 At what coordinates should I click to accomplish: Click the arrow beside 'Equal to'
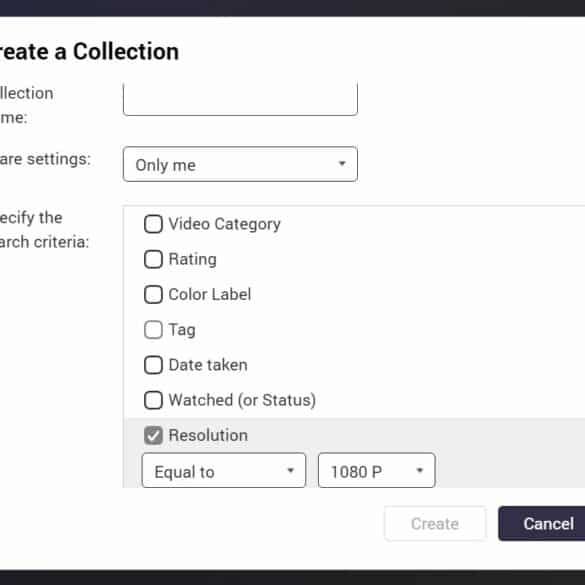pyautogui.click(x=291, y=470)
